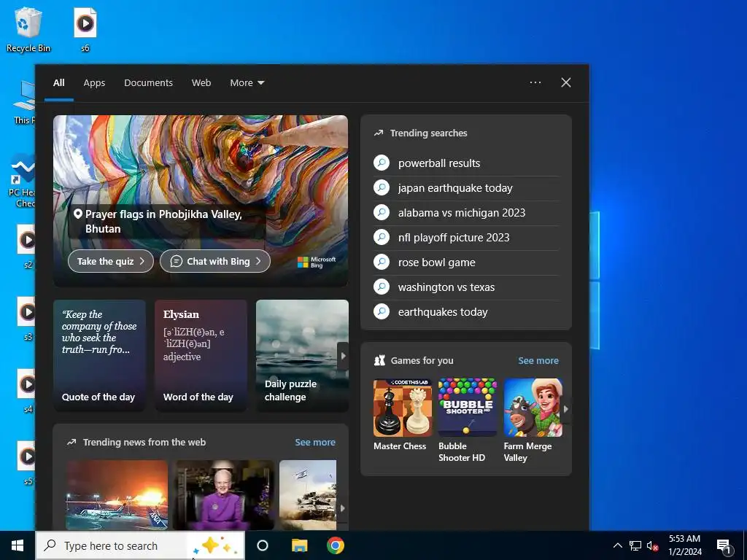Click the search highlights sparkle icon

click(214, 545)
